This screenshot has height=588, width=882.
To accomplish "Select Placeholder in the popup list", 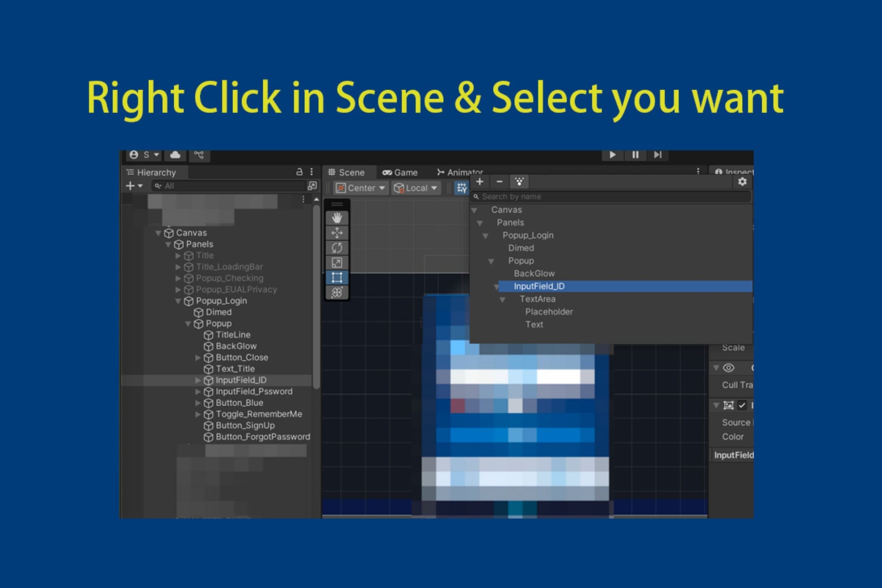I will pyautogui.click(x=549, y=312).
